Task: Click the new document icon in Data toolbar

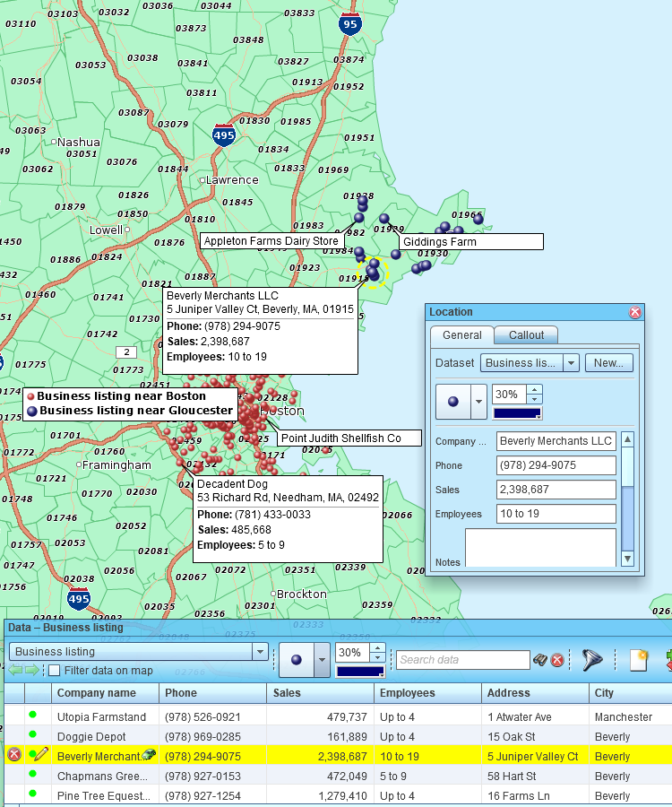Action: (638, 660)
